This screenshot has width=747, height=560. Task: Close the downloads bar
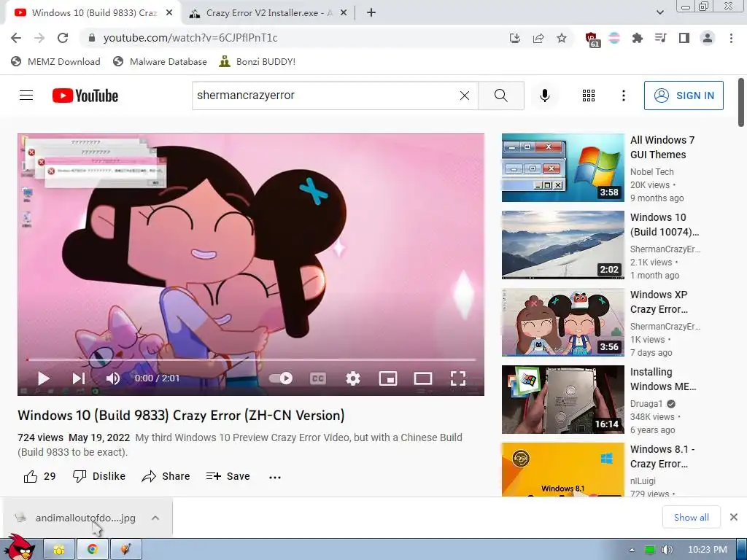click(x=734, y=517)
